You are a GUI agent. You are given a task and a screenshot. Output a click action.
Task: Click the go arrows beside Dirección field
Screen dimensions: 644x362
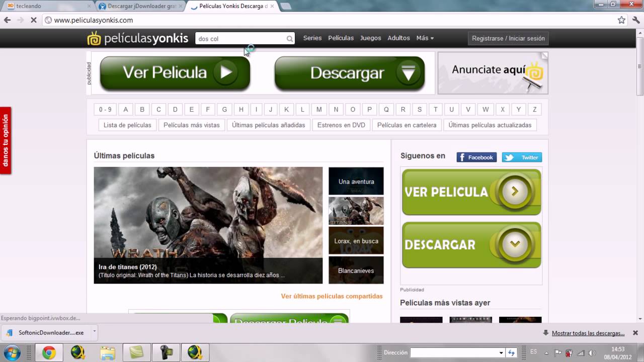tap(512, 352)
